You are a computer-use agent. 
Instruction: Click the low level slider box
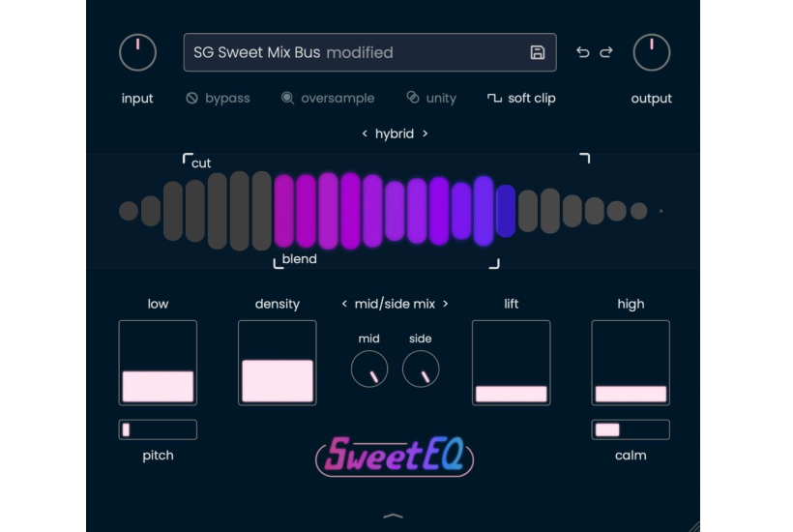[158, 363]
